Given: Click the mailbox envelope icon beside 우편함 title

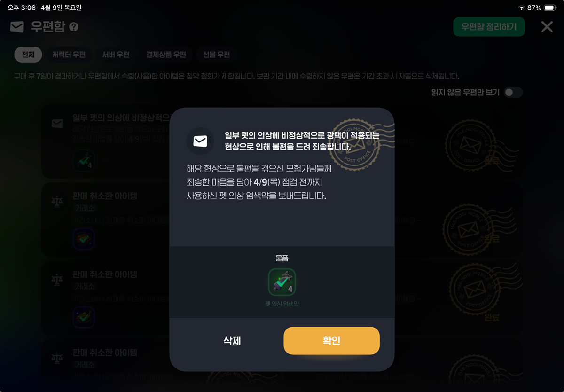Looking at the screenshot, I should pos(17,27).
